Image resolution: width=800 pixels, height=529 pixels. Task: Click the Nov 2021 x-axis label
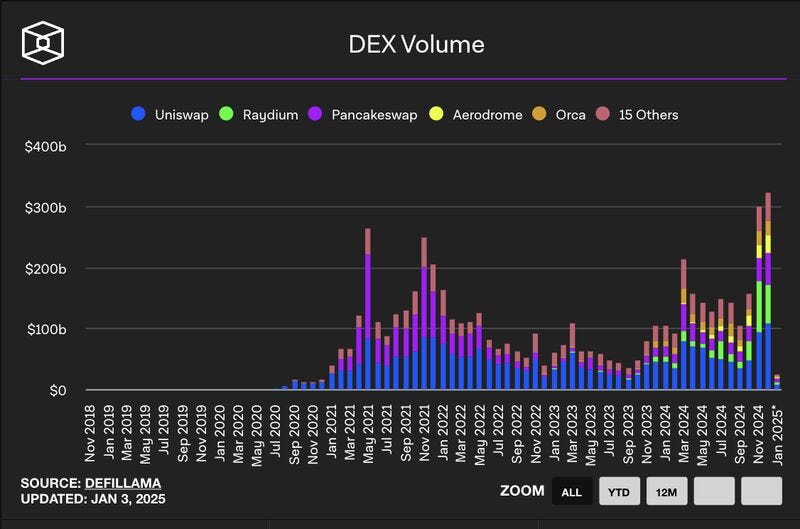click(424, 434)
